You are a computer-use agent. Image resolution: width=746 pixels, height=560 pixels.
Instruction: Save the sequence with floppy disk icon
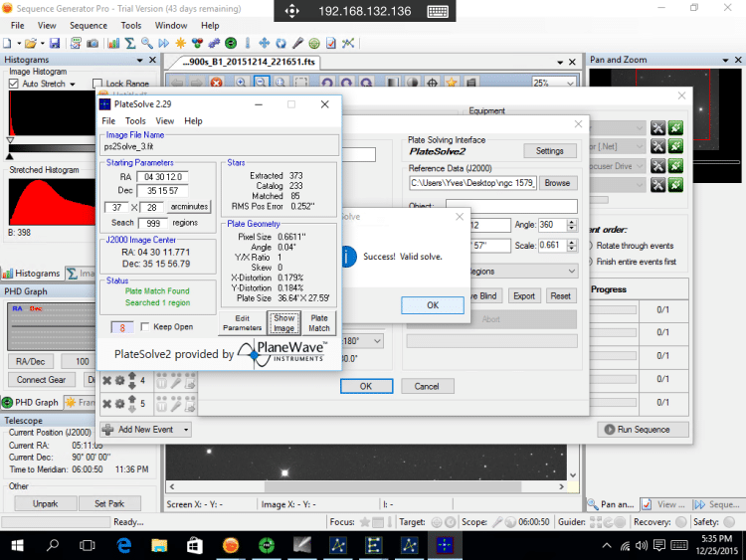point(55,44)
